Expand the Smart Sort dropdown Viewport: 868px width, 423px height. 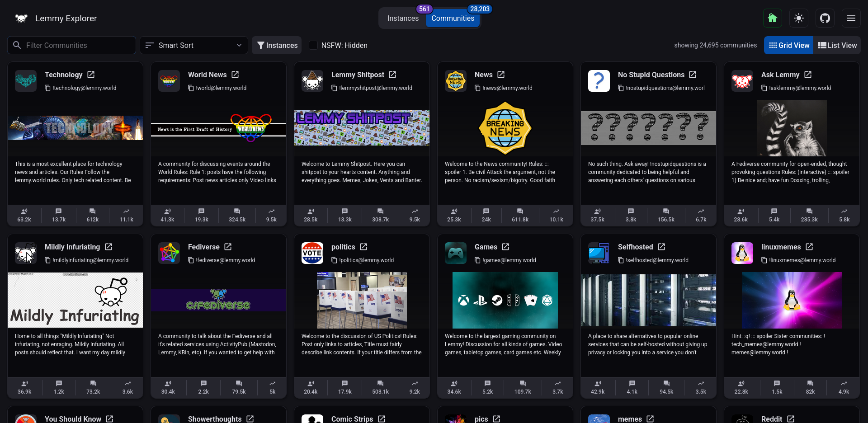tap(193, 45)
